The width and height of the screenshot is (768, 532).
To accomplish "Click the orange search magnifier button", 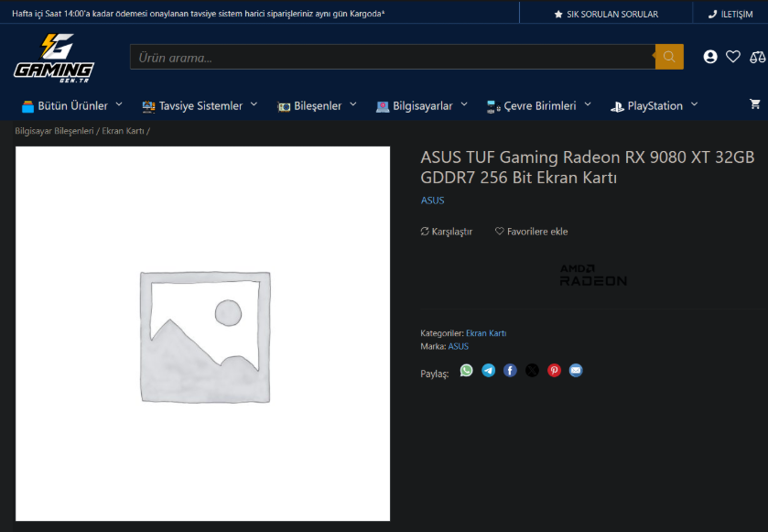I will 669,57.
